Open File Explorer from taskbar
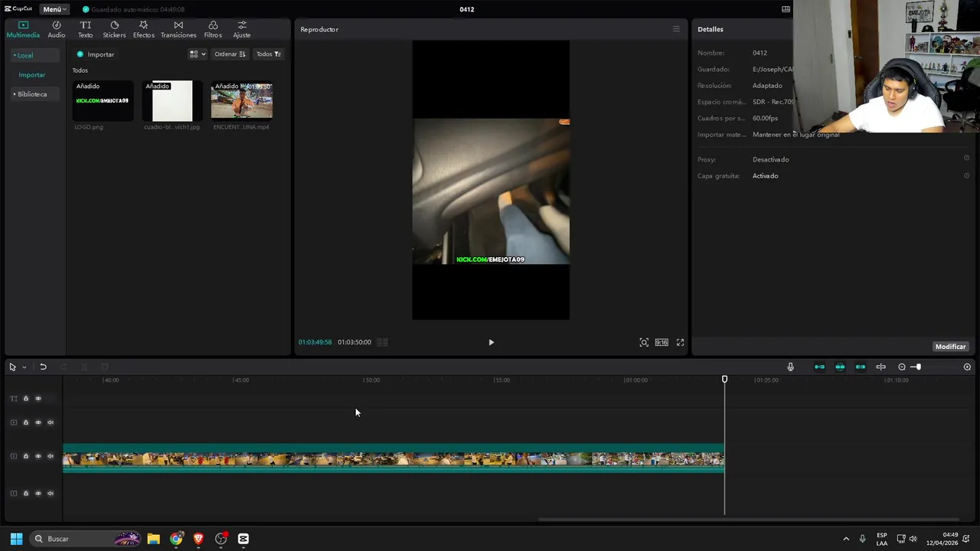This screenshot has height=551, width=980. click(153, 539)
